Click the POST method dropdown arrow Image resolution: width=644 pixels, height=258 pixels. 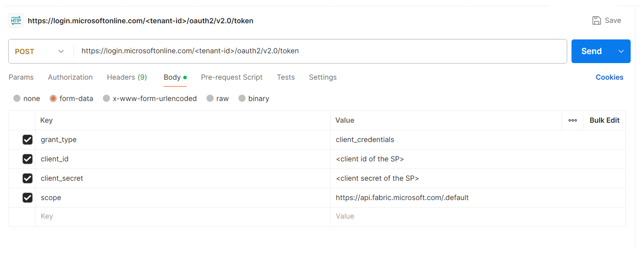click(x=61, y=51)
